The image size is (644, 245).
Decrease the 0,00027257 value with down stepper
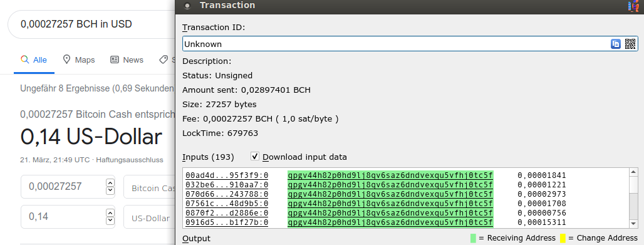tap(110, 190)
